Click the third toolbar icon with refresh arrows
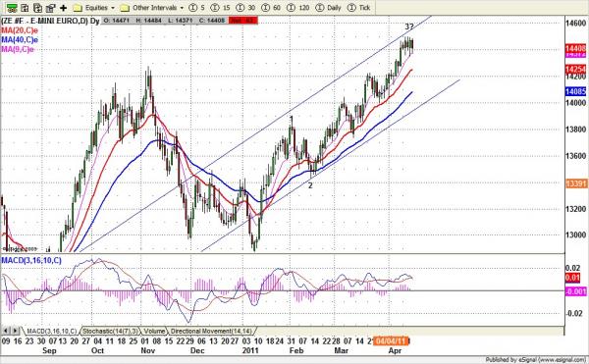589x364 pixels. point(37,8)
